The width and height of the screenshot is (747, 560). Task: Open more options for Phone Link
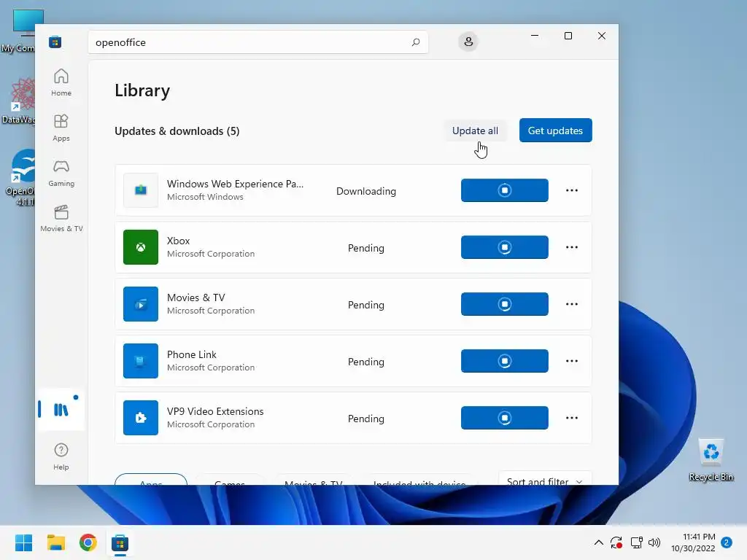coord(572,361)
